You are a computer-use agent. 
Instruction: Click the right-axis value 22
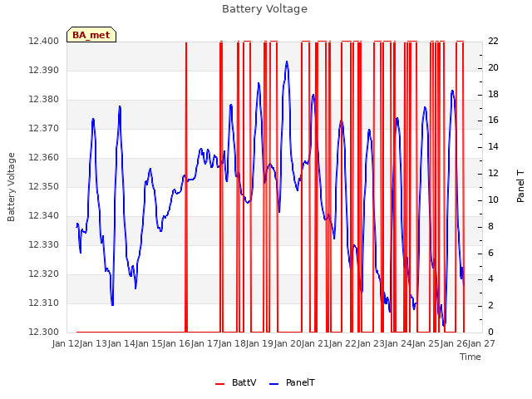(x=493, y=42)
